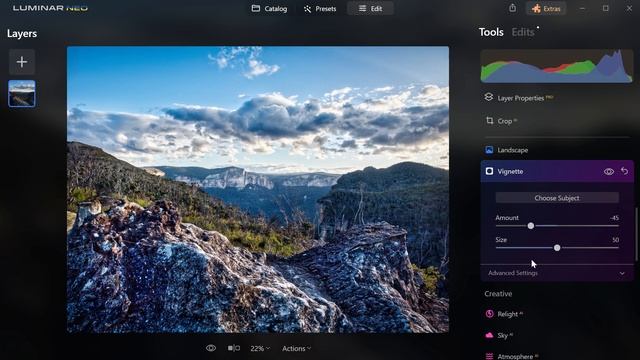Switch to the Presets tab
The width and height of the screenshot is (640, 360).
pyautogui.click(x=320, y=9)
